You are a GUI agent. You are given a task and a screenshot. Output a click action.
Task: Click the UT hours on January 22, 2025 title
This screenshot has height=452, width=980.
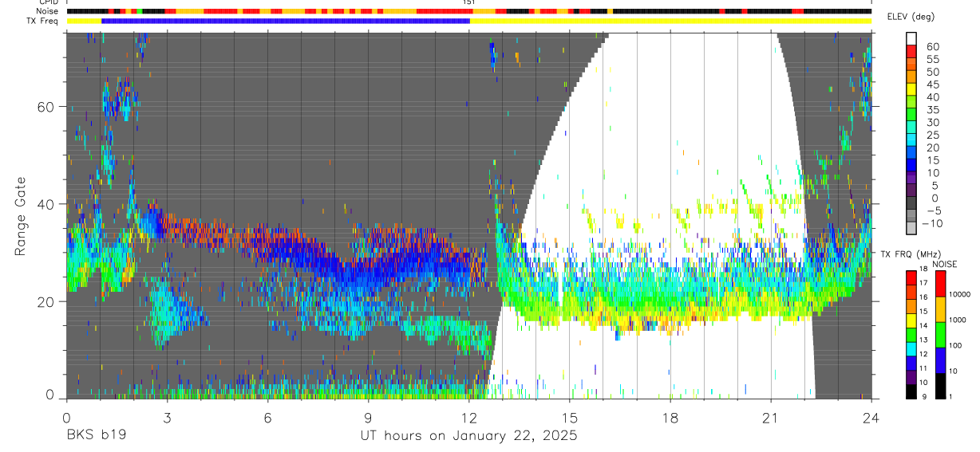click(468, 436)
